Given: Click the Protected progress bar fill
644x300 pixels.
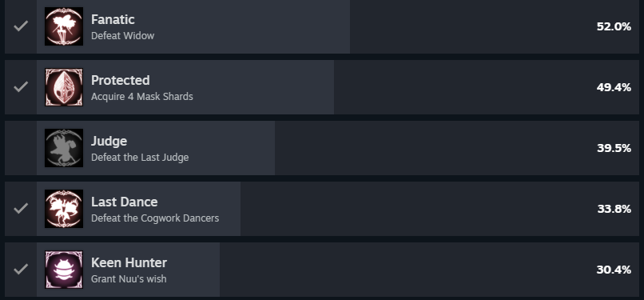Looking at the screenshot, I should pyautogui.click(x=185, y=87).
